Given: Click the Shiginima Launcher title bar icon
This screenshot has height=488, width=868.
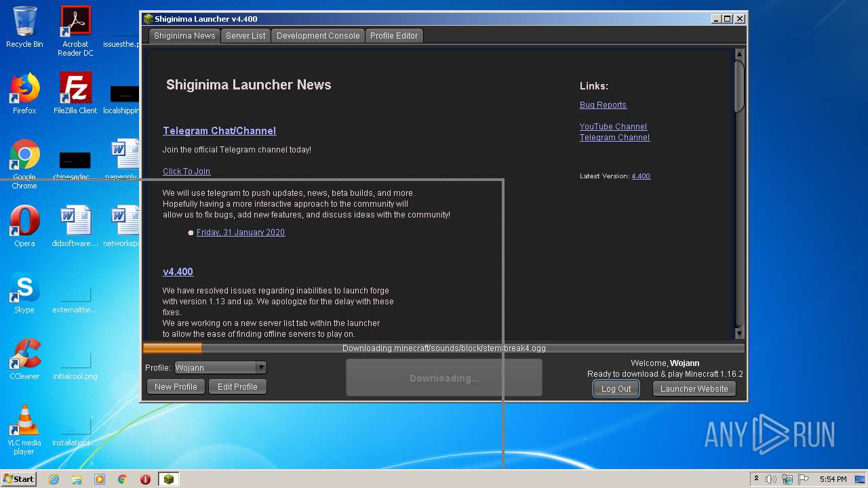Looking at the screenshot, I should [148, 19].
